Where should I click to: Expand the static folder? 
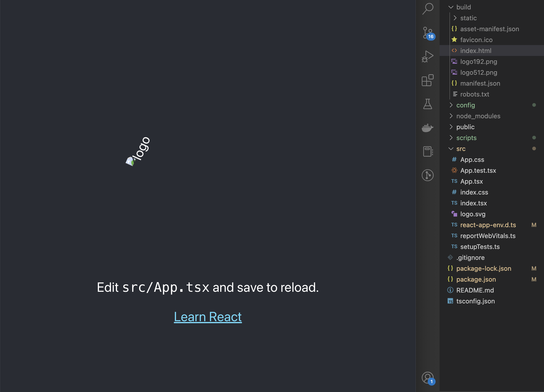click(468, 18)
